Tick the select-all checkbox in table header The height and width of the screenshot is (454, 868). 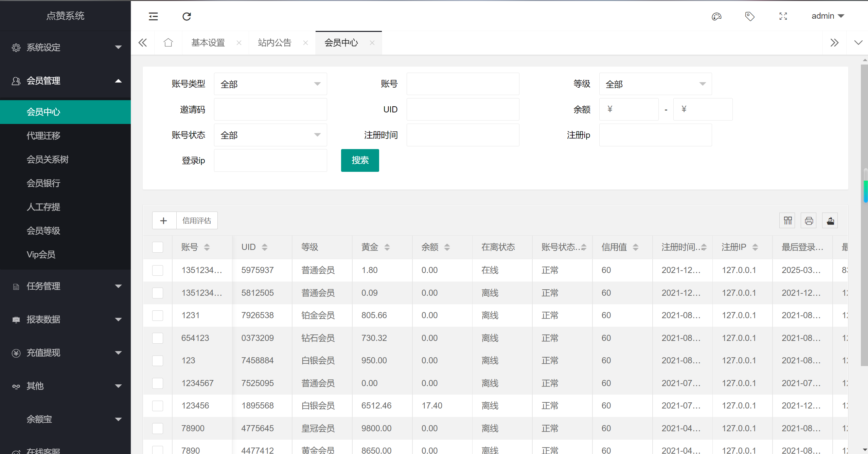click(158, 247)
